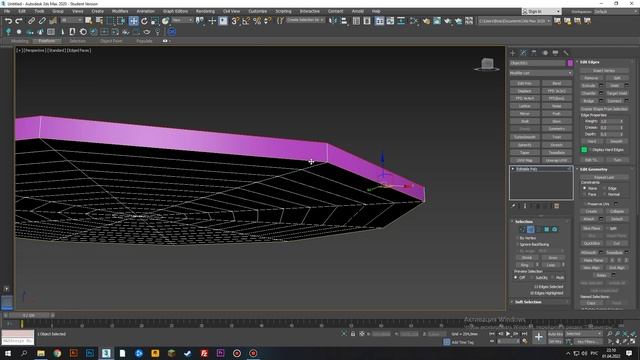640x360 pixels.
Task: Collapse the Selection rollout
Action: pyautogui.click(x=524, y=222)
